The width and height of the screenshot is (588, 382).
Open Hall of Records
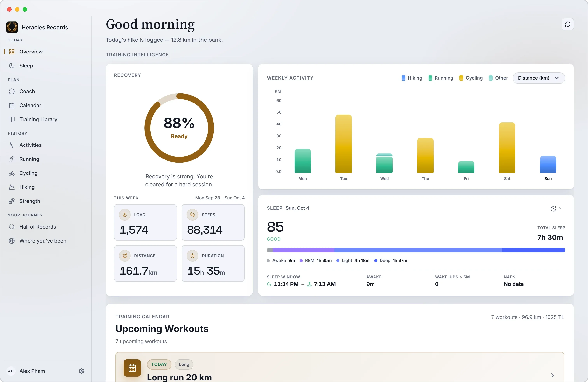46,227
